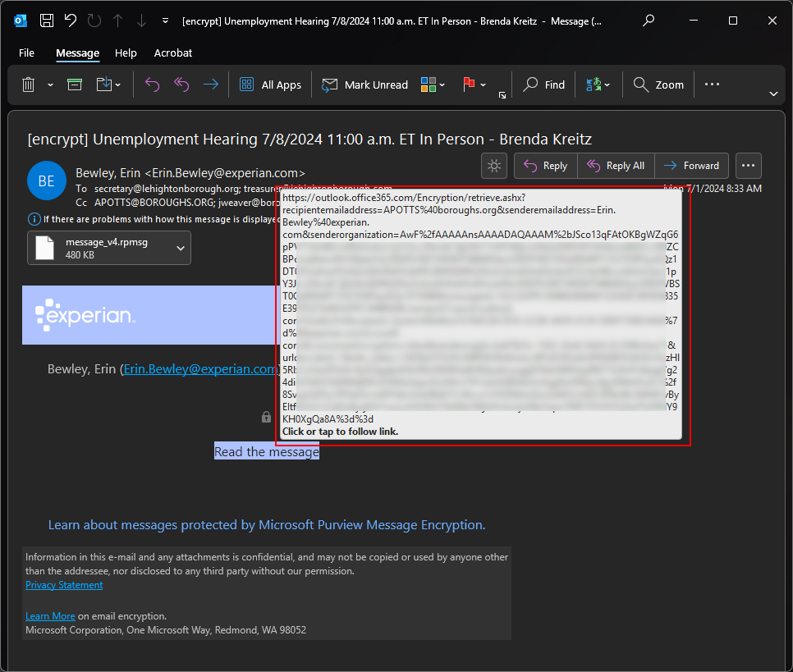The image size is (793, 672).
Task: Click the Read the message link
Action: tap(267, 451)
